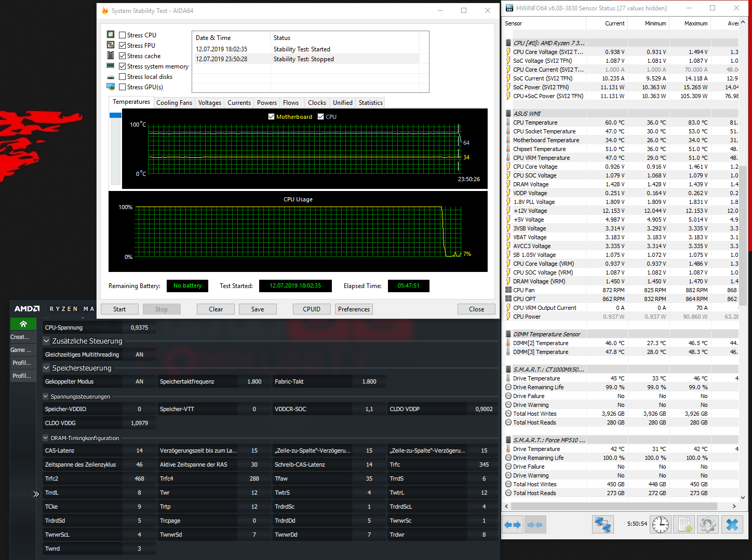The height and width of the screenshot is (560, 752).
Task: Switch to the Cooling Fans tab
Action: (174, 103)
